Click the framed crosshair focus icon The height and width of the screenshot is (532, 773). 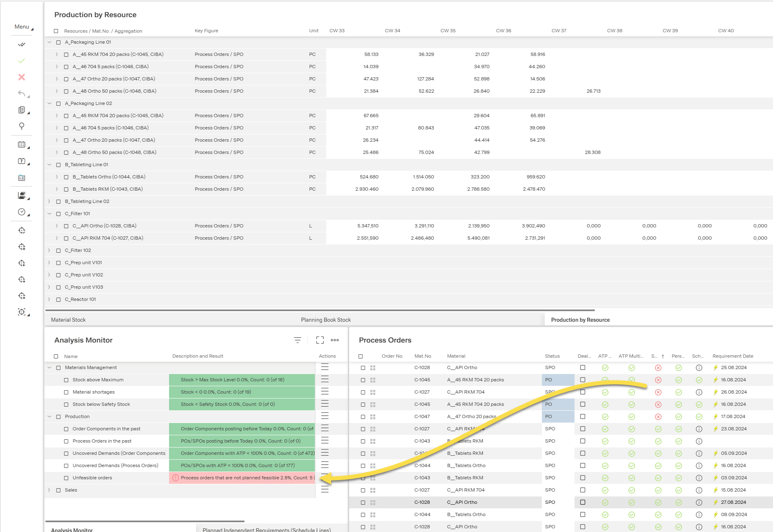pyautogui.click(x=22, y=312)
